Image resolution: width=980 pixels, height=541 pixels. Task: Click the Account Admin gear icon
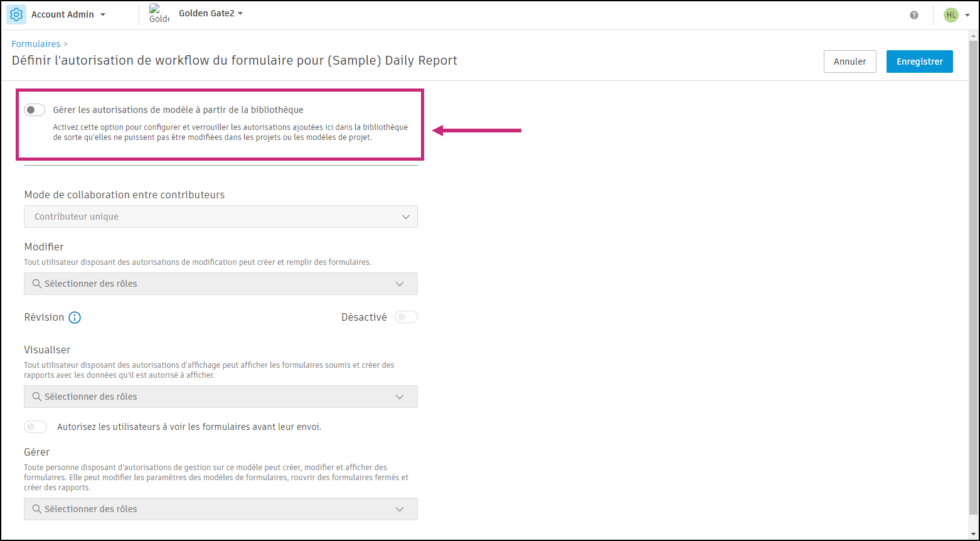click(x=16, y=14)
